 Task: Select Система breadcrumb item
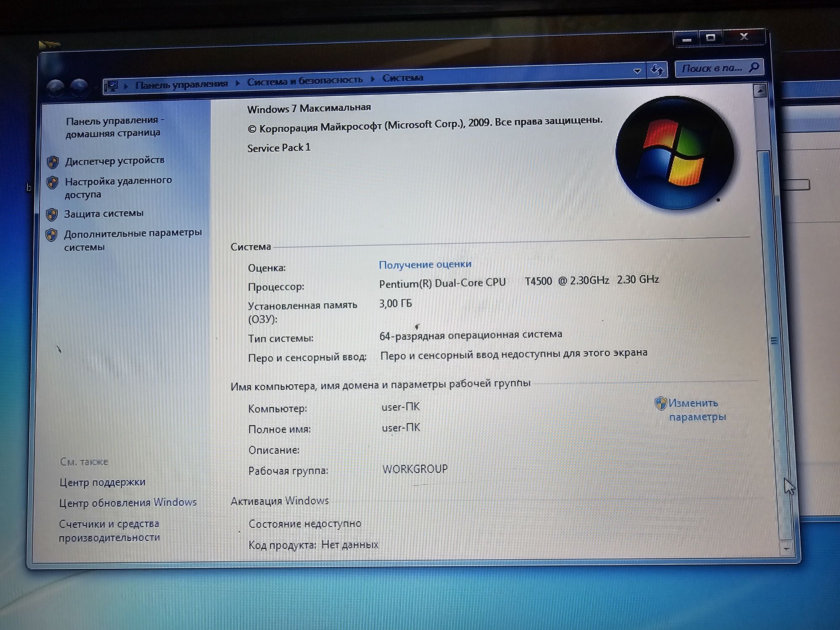[403, 78]
